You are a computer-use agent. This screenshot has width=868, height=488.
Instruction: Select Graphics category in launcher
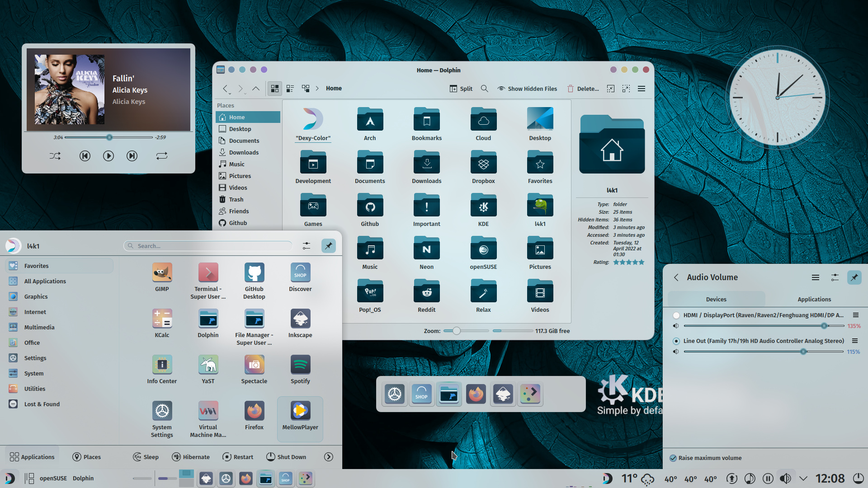[x=59, y=296]
